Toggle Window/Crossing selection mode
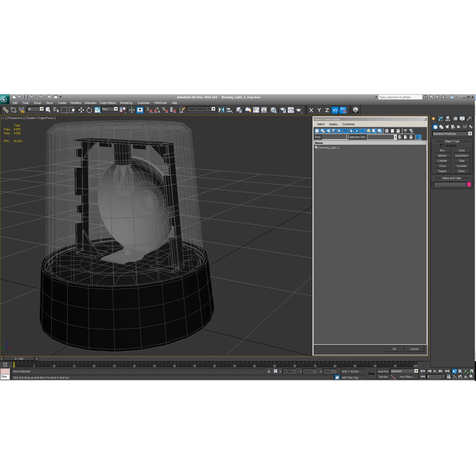Viewport: 476px width, 476px height. pos(72,110)
